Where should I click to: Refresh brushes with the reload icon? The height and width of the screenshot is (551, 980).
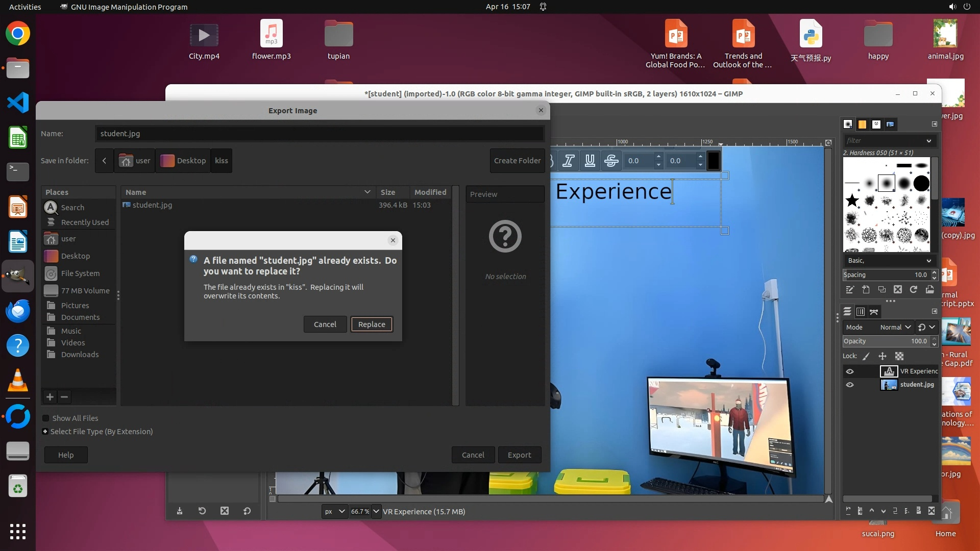pos(914,290)
